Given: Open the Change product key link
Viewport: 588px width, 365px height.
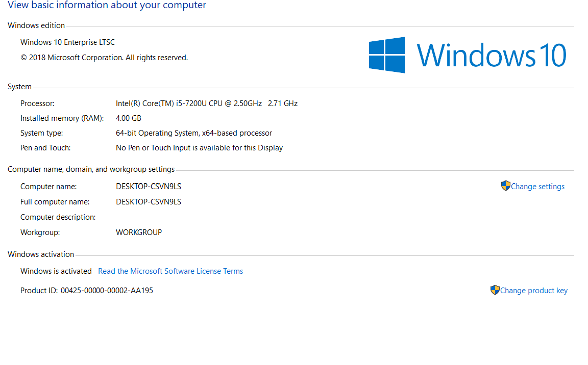Looking at the screenshot, I should [x=533, y=291].
